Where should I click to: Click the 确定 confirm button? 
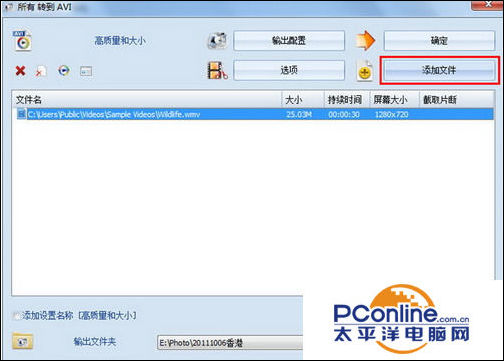click(439, 41)
